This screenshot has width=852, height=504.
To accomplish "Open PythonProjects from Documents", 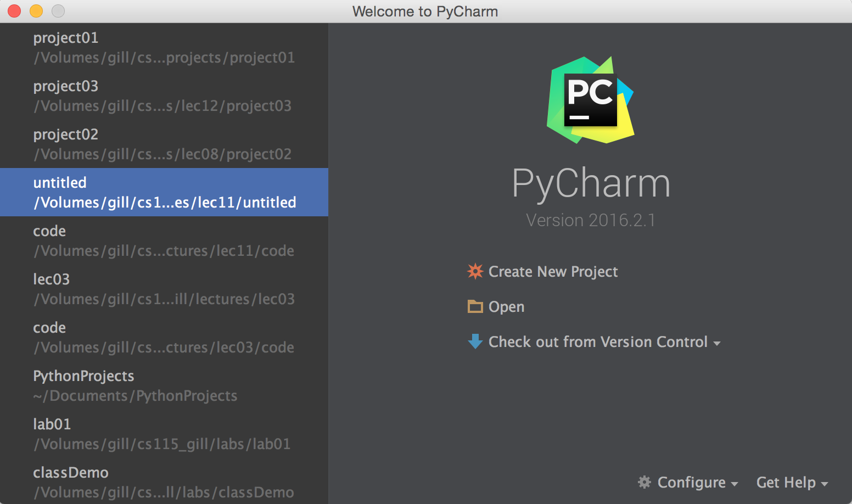I will pos(164,385).
